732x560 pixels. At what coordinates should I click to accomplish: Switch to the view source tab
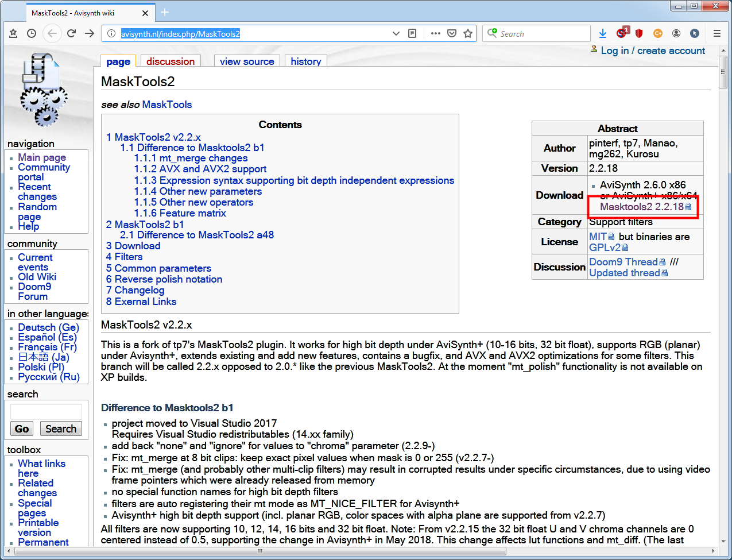point(247,61)
